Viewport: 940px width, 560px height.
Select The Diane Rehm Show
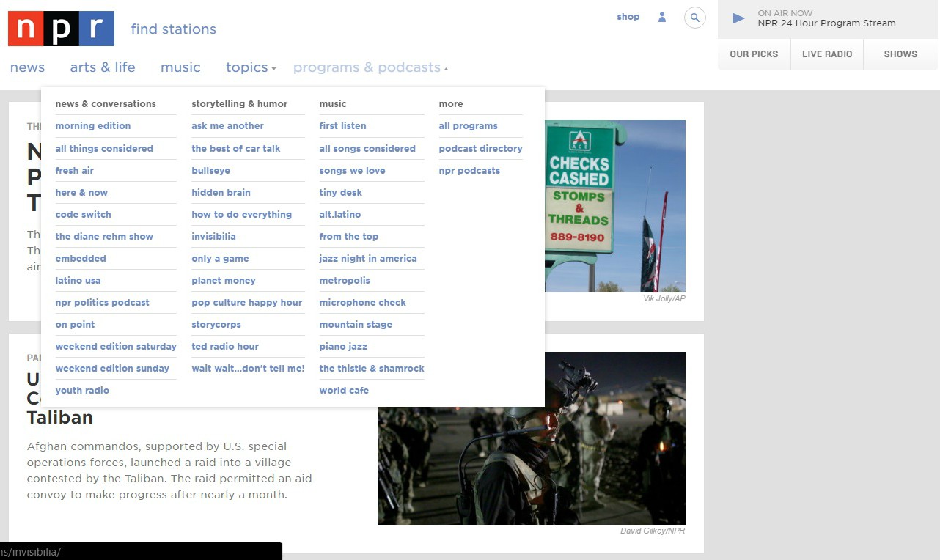104,236
